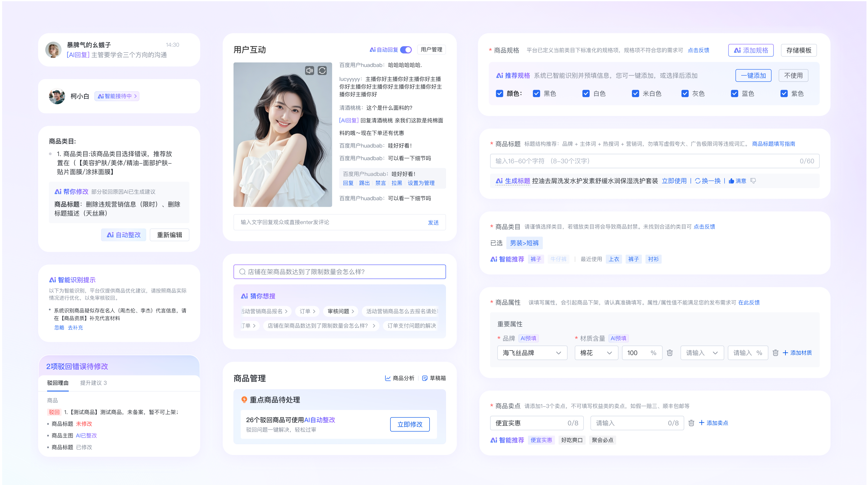This screenshot has width=868, height=485.
Task: Open 商品分析 chart icon
Action: pos(388,378)
